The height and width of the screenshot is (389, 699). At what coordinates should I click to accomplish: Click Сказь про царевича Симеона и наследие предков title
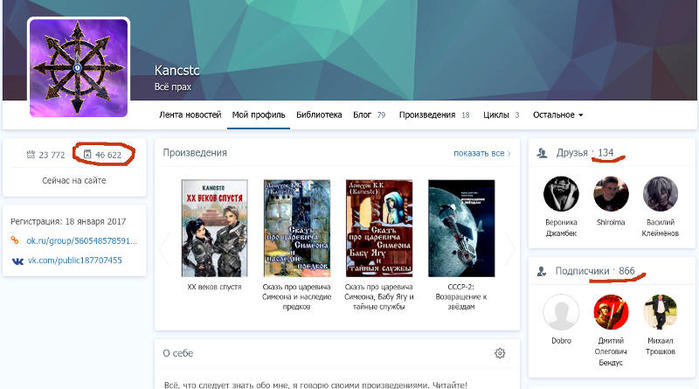point(297,297)
